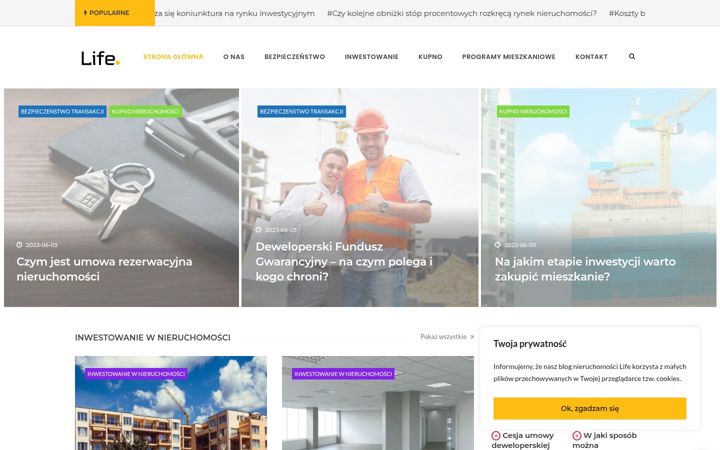This screenshot has width=720, height=450.
Task: Open the O nas menu item
Action: (x=234, y=57)
